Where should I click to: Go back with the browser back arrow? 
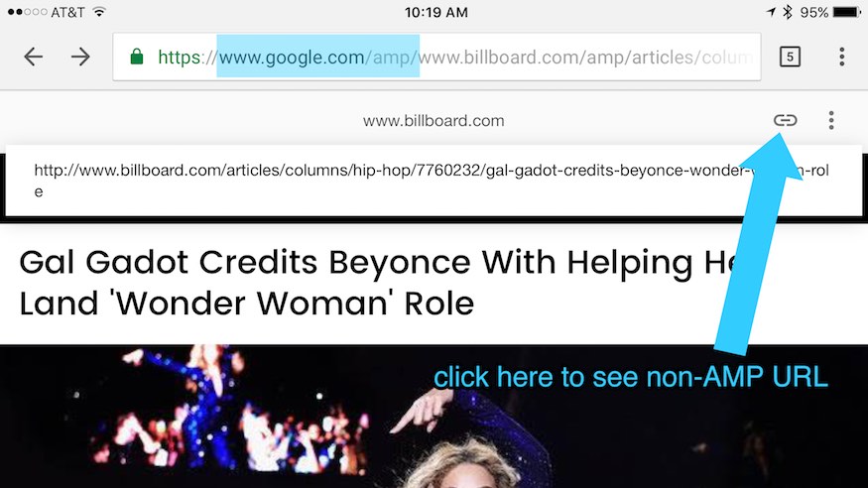[x=33, y=57]
